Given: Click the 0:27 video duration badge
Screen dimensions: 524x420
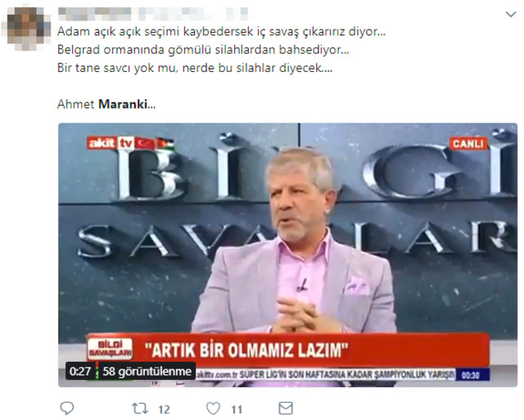Looking at the screenshot, I should [80, 371].
